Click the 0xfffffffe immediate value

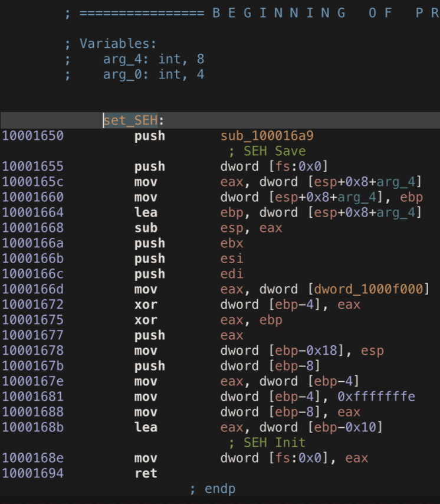376,397
